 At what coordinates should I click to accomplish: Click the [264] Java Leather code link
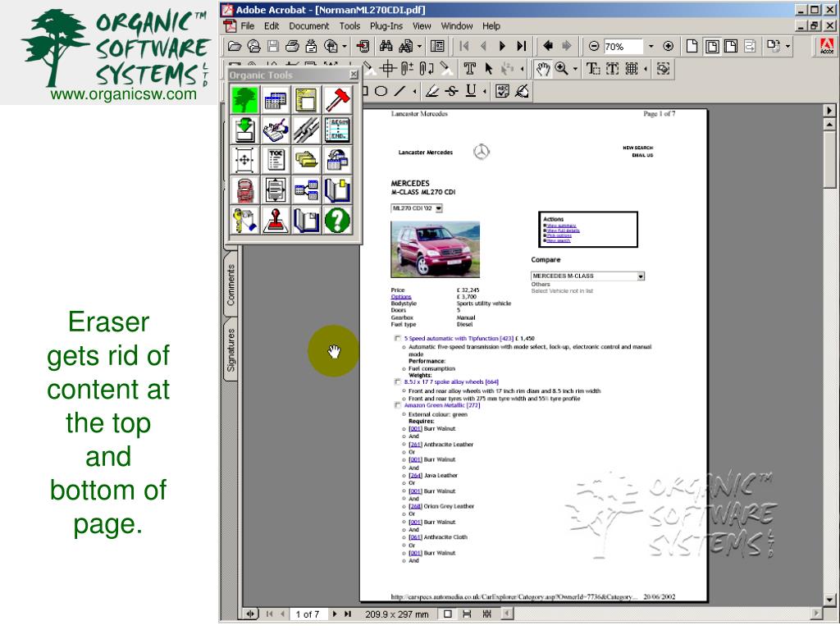pyautogui.click(x=415, y=475)
